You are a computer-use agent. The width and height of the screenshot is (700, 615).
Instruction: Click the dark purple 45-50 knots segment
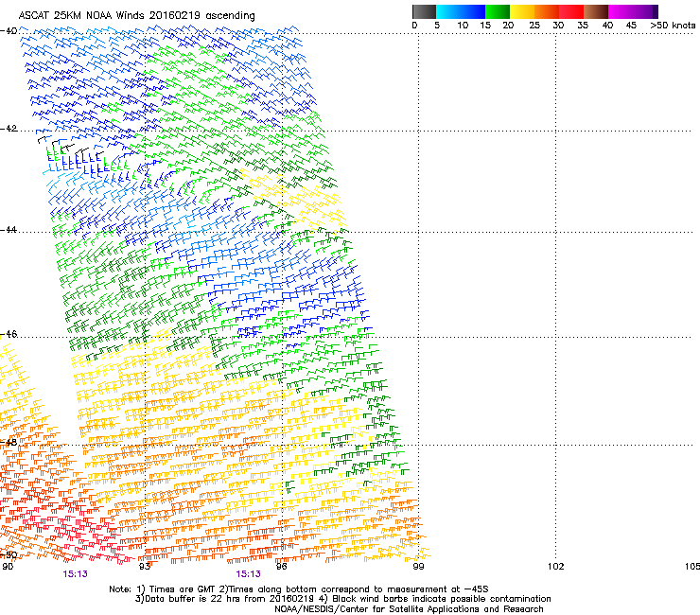(645, 11)
